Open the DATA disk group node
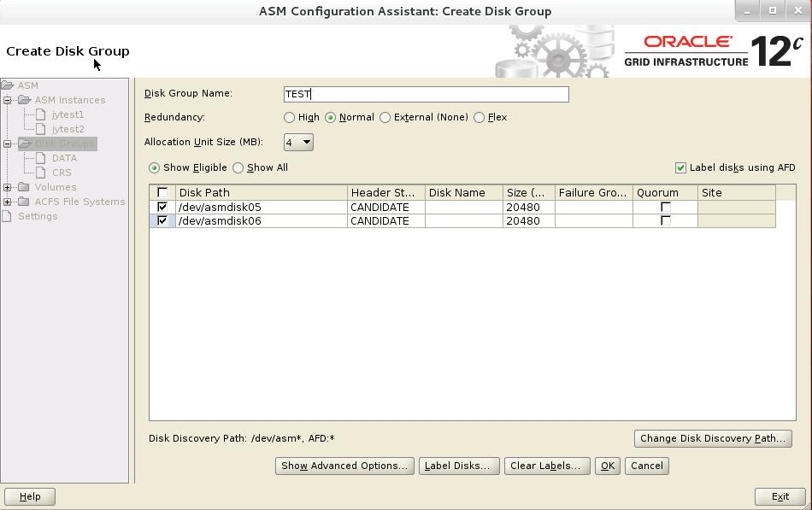Screen dimensions: 812x510 point(64,158)
